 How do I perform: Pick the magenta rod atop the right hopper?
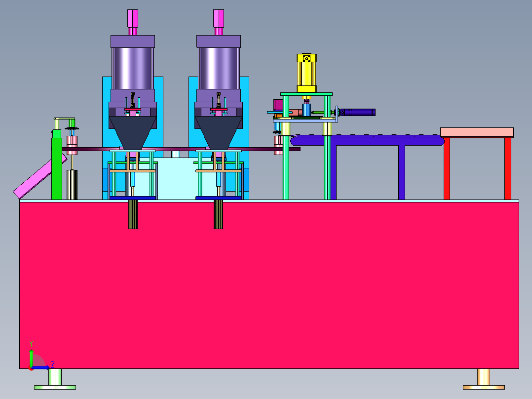(219, 22)
